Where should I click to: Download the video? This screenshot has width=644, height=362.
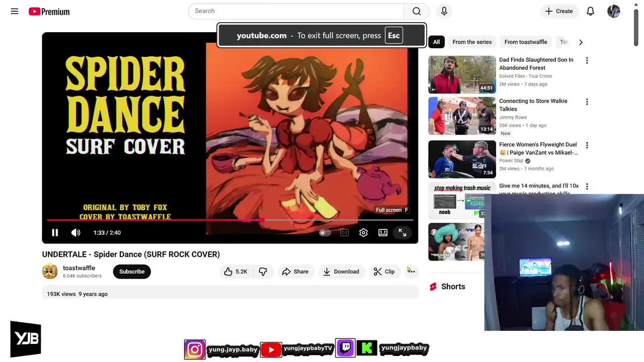pos(341,271)
